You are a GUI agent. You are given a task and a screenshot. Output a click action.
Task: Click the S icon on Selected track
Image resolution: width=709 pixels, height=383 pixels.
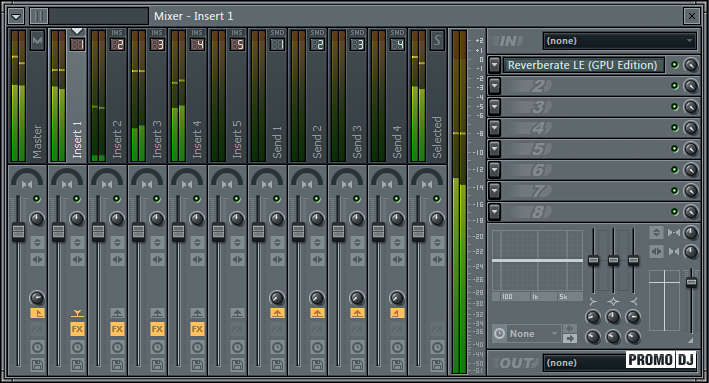pos(437,41)
